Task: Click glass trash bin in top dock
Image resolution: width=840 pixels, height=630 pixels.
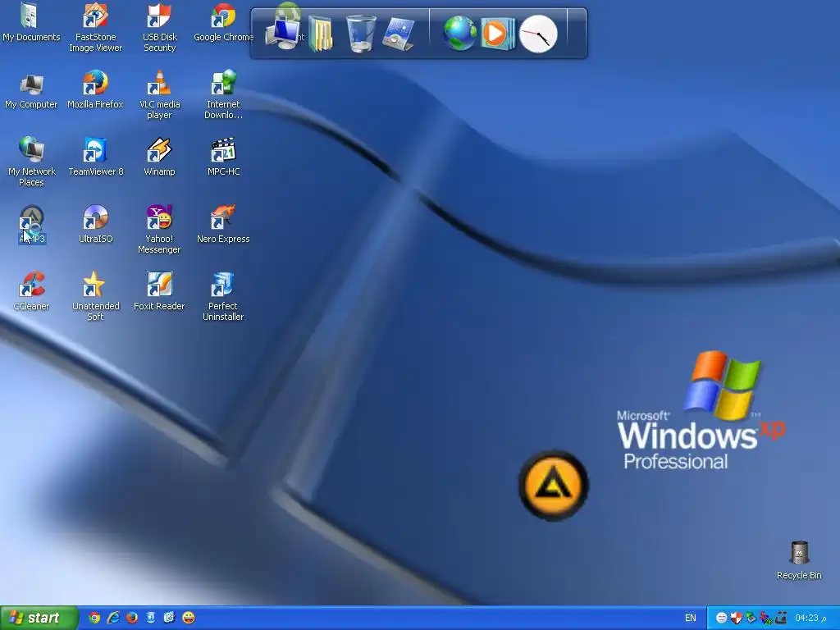Action: click(361, 34)
